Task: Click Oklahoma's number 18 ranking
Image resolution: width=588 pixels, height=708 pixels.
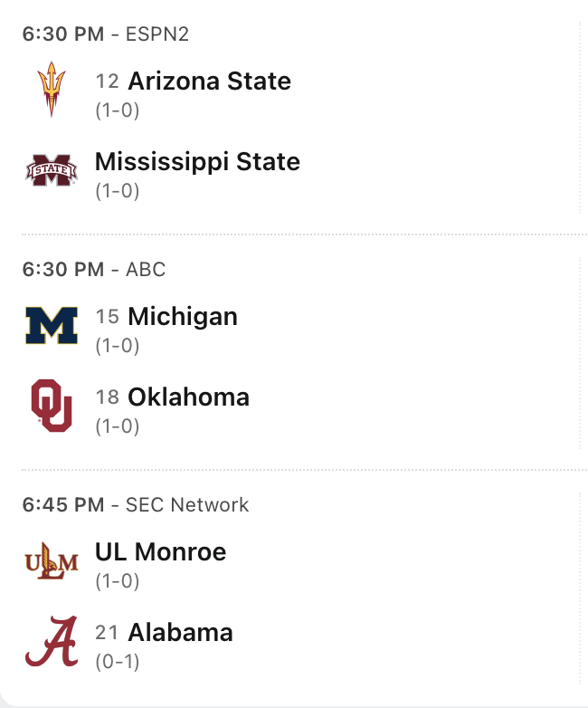Action: [x=108, y=397]
